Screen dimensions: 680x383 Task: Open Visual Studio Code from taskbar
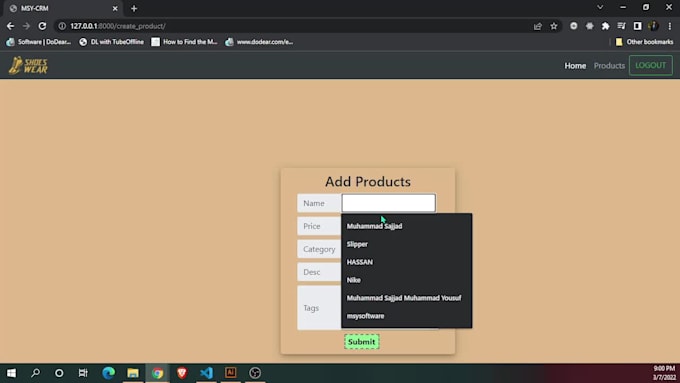(x=206, y=373)
